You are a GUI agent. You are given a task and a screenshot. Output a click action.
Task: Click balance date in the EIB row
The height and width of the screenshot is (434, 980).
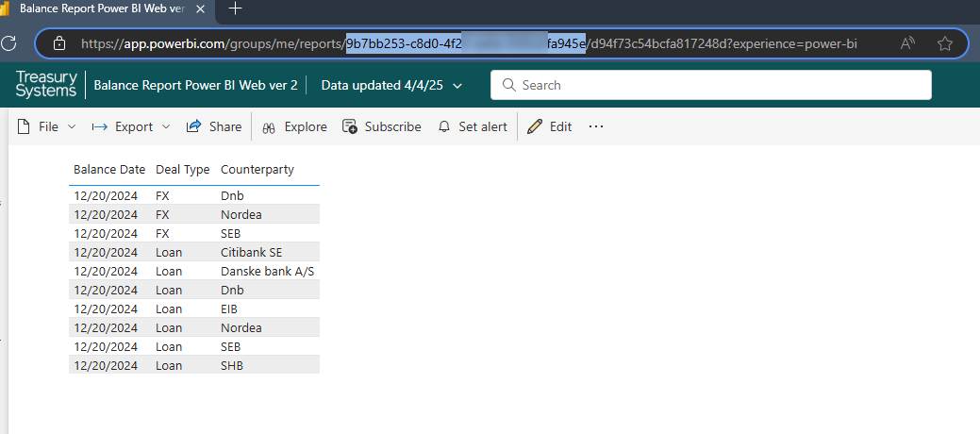(106, 309)
